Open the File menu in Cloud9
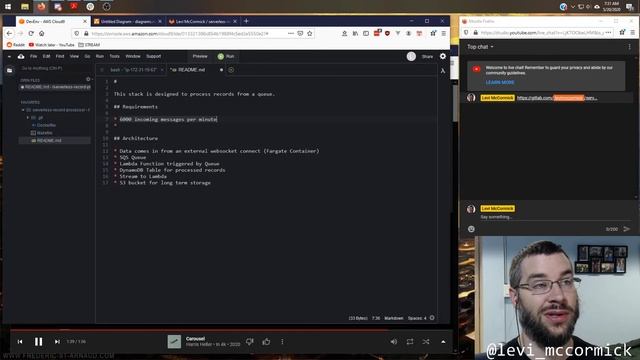640x360 pixels. pyautogui.click(x=33, y=56)
